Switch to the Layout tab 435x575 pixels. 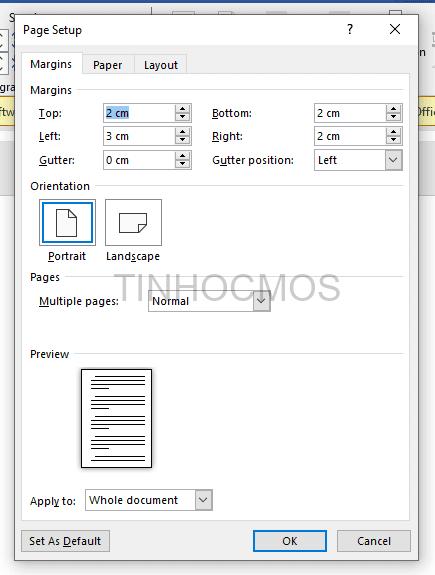(161, 65)
